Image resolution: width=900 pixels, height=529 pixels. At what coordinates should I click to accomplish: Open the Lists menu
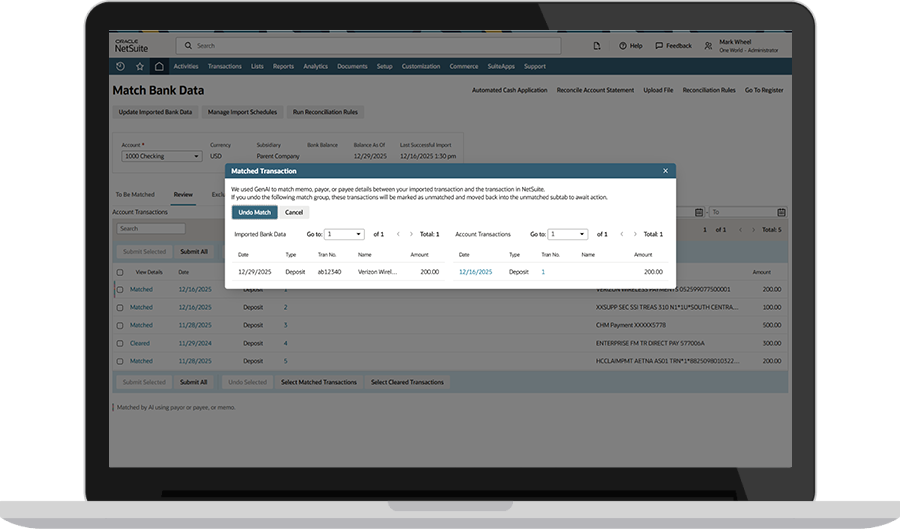click(257, 67)
